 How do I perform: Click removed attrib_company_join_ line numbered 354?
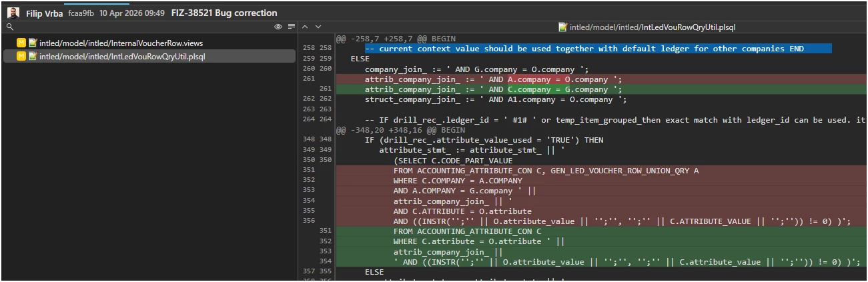coord(453,201)
